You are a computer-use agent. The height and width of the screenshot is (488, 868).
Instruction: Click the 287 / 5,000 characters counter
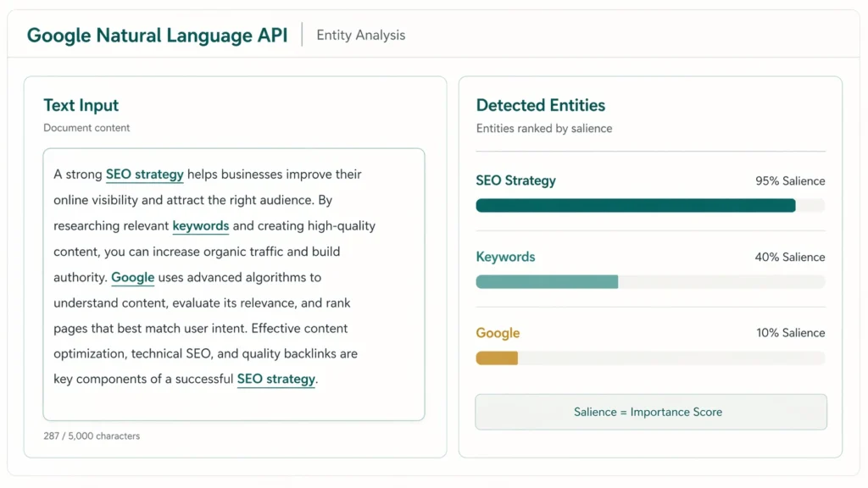(92, 436)
